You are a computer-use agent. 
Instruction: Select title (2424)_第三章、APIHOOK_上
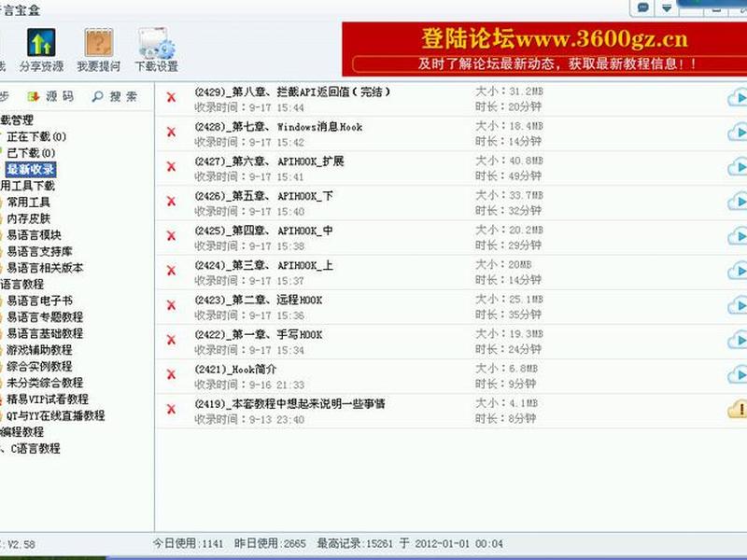pyautogui.click(x=264, y=265)
